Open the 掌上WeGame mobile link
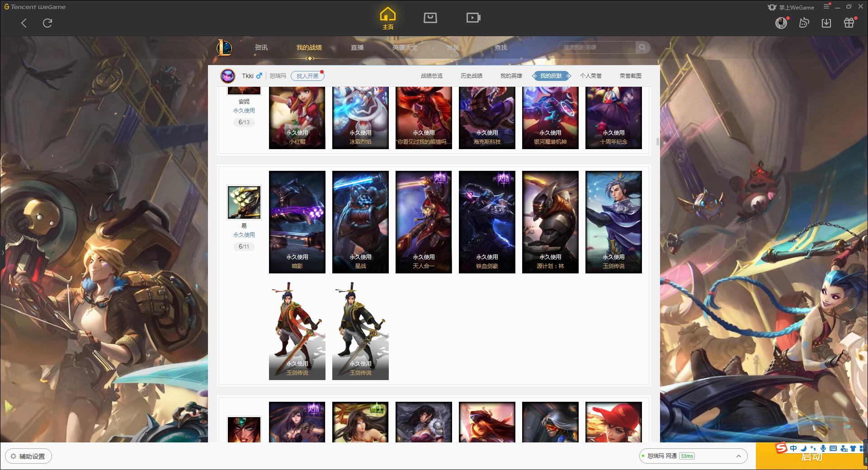Viewport: 868px width, 470px height. pos(791,7)
